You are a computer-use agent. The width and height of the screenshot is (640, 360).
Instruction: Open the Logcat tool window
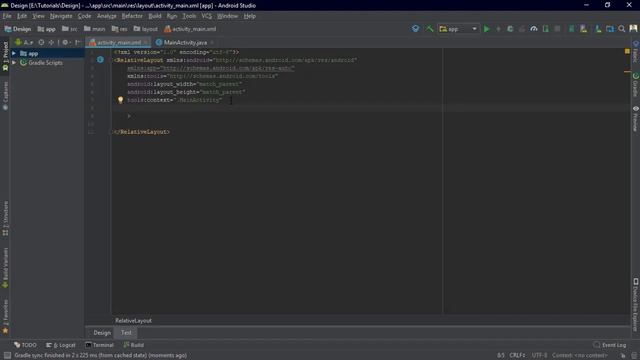point(60,345)
